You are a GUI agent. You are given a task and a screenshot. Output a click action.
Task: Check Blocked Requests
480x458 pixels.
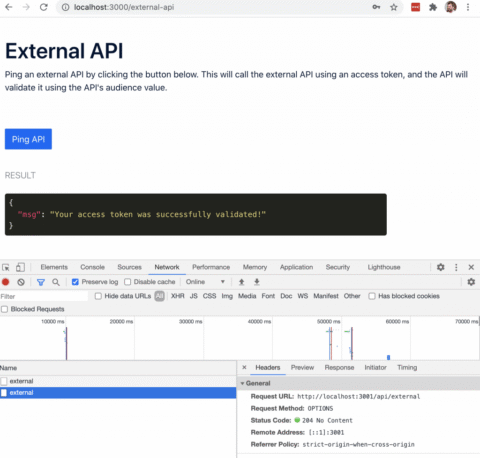pyautogui.click(x=4, y=309)
